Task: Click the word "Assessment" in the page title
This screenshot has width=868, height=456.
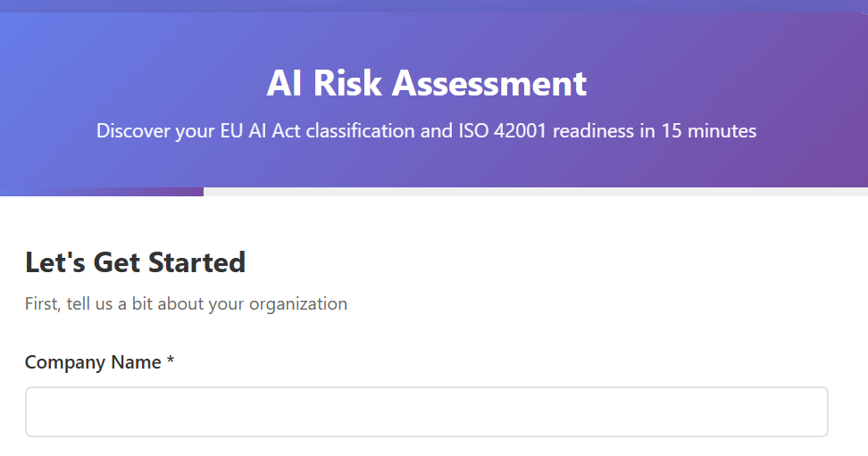Action: (489, 84)
